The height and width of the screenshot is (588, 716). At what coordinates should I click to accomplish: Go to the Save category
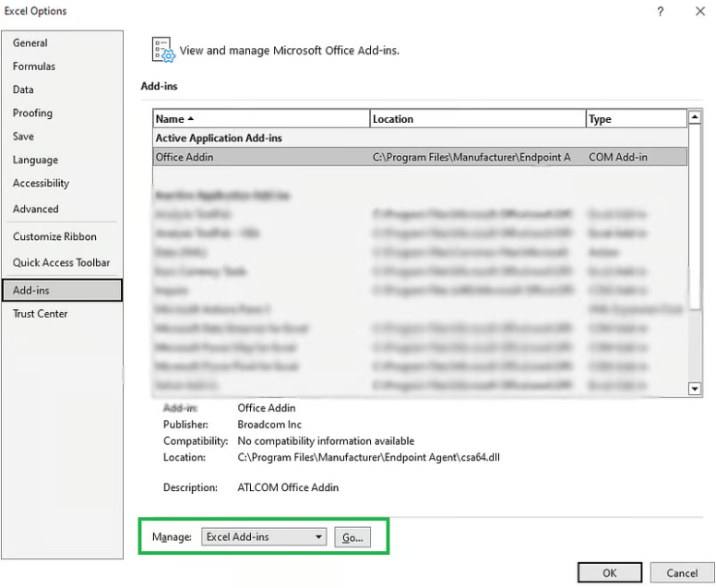(23, 137)
